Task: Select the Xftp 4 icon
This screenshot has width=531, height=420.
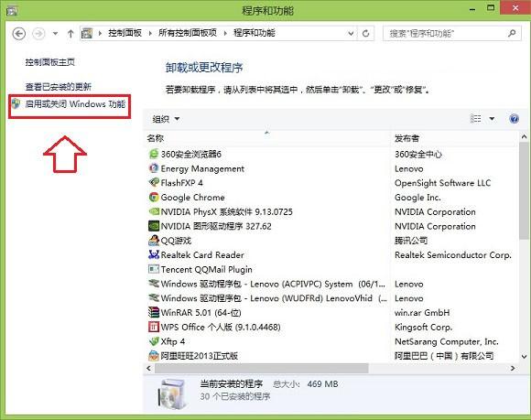Action: click(154, 341)
